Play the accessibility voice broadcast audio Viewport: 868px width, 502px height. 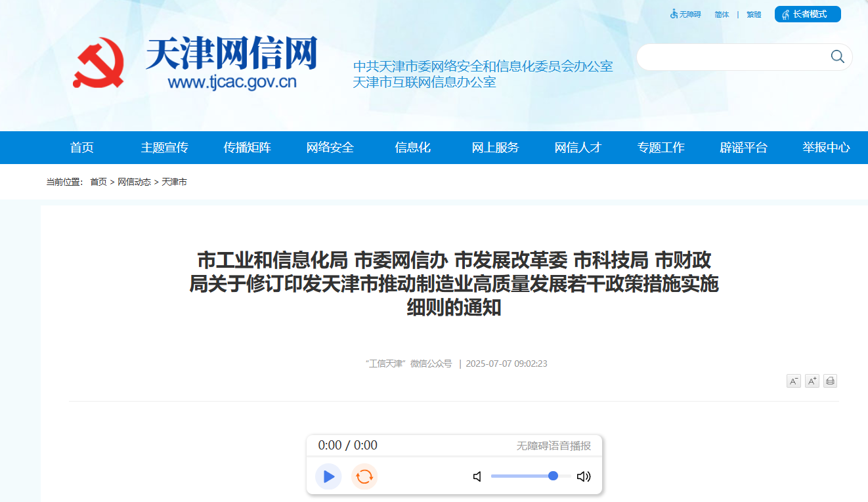pos(328,476)
